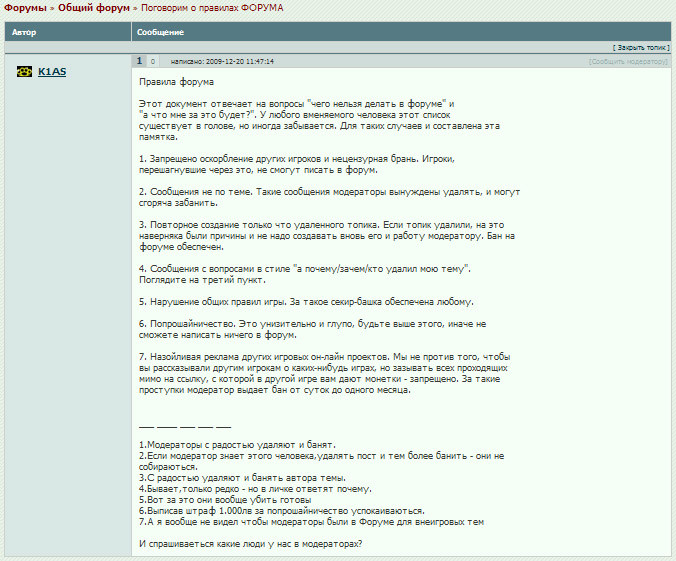Image resolution: width=676 pixels, height=561 pixels.
Task: Click intro line Этот документ отвечает на вопросы
Action: pyautogui.click(x=297, y=104)
